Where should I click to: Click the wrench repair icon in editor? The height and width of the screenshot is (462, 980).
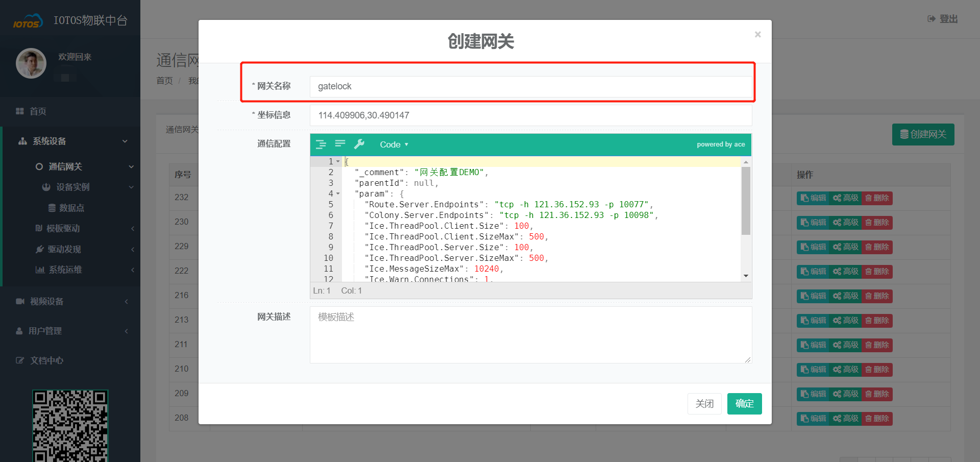359,144
